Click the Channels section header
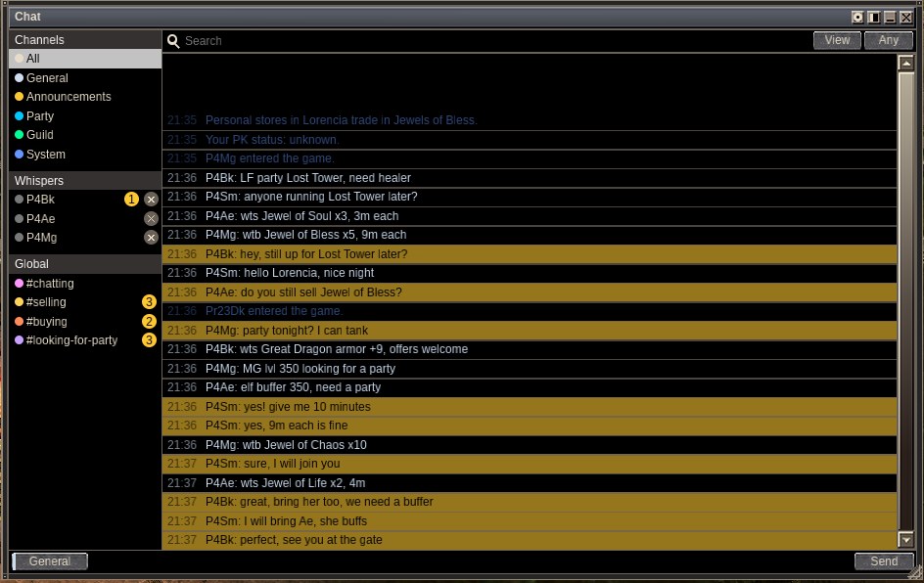 [x=85, y=39]
